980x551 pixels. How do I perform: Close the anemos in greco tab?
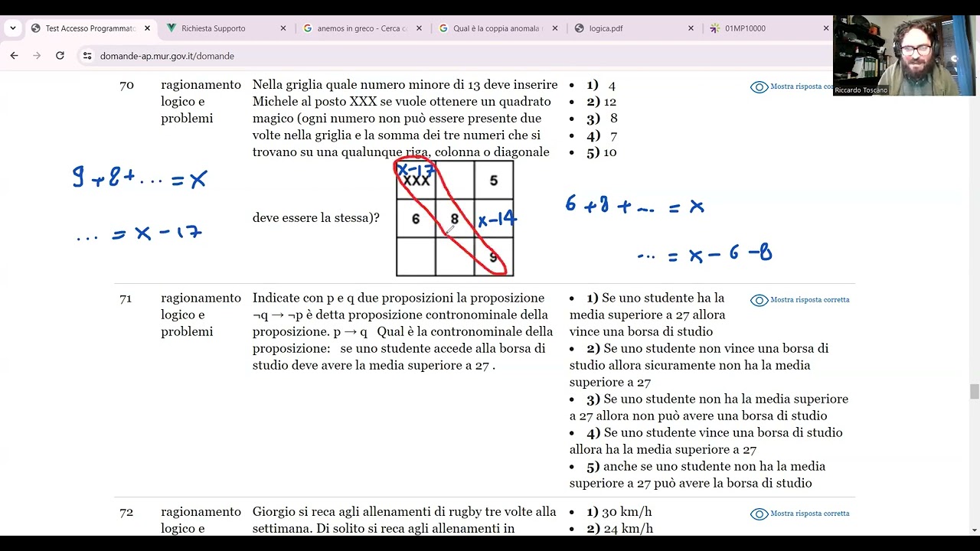pos(419,28)
